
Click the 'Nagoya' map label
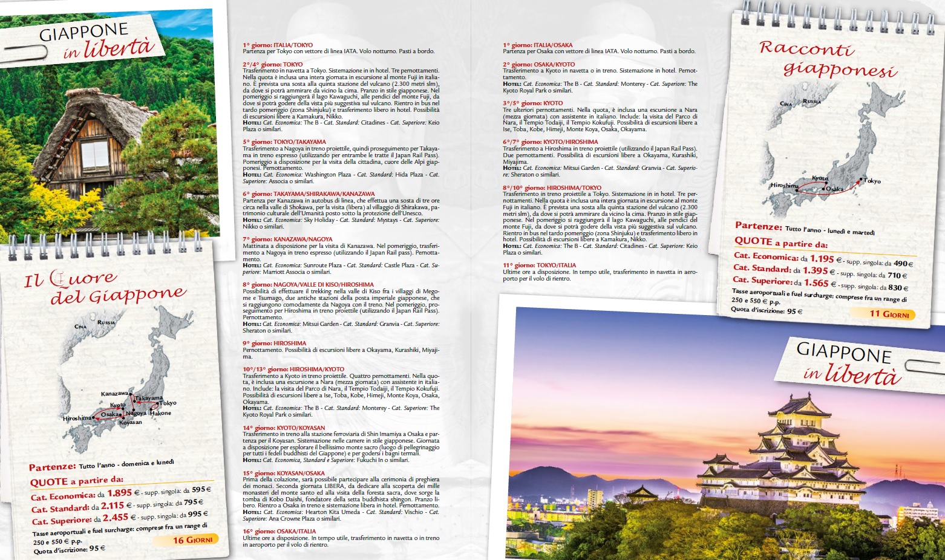(137, 413)
